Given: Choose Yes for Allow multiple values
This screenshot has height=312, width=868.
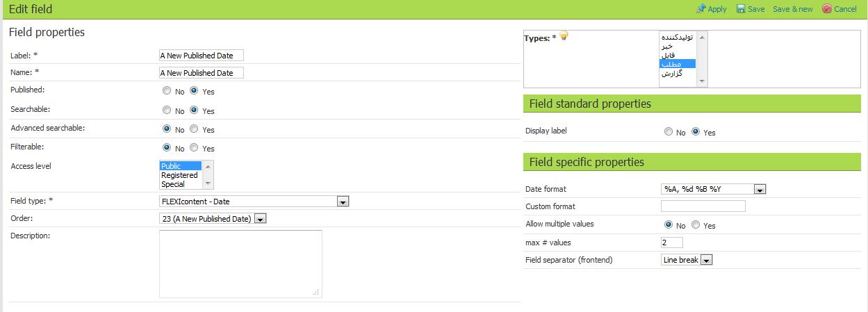Looking at the screenshot, I should (x=696, y=224).
